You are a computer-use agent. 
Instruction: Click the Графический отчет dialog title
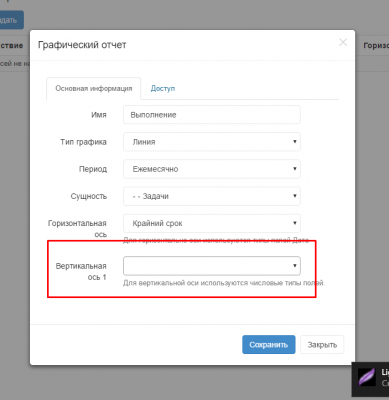[x=82, y=45]
